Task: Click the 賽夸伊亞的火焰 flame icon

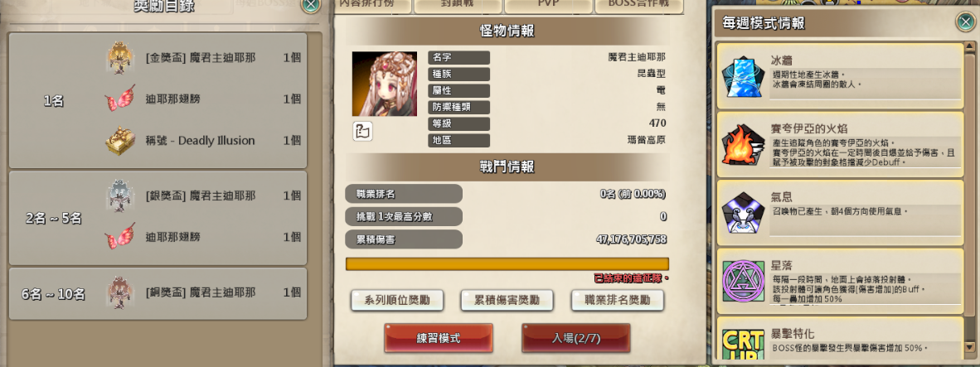Action: point(743,145)
